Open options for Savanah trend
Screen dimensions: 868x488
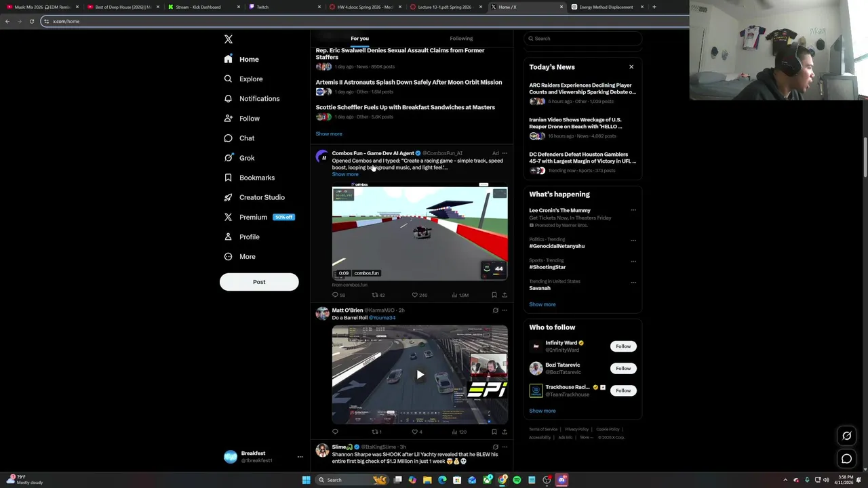pyautogui.click(x=633, y=282)
